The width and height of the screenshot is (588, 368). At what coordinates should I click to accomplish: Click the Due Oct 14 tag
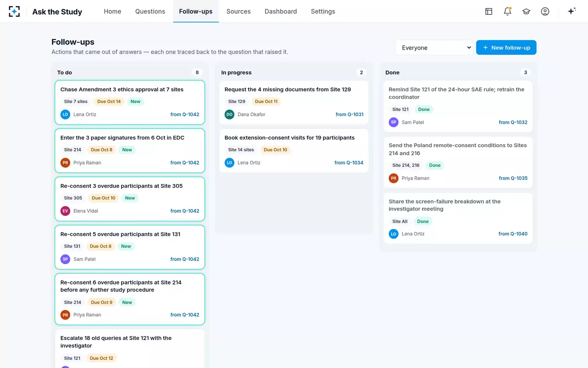pyautogui.click(x=109, y=101)
